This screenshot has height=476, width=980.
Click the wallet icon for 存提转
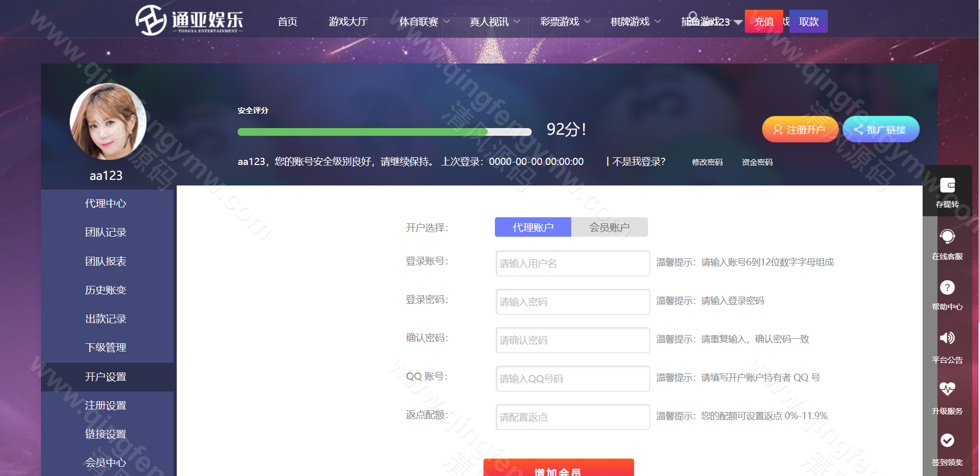947,185
